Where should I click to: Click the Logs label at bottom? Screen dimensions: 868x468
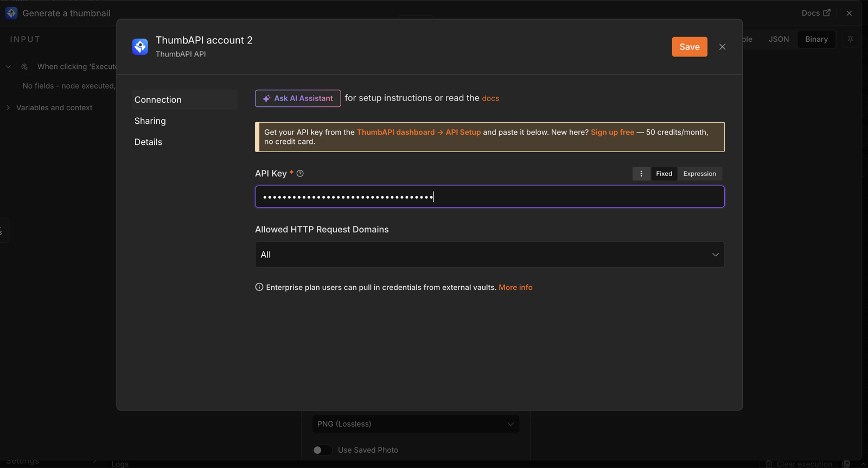[x=120, y=464]
